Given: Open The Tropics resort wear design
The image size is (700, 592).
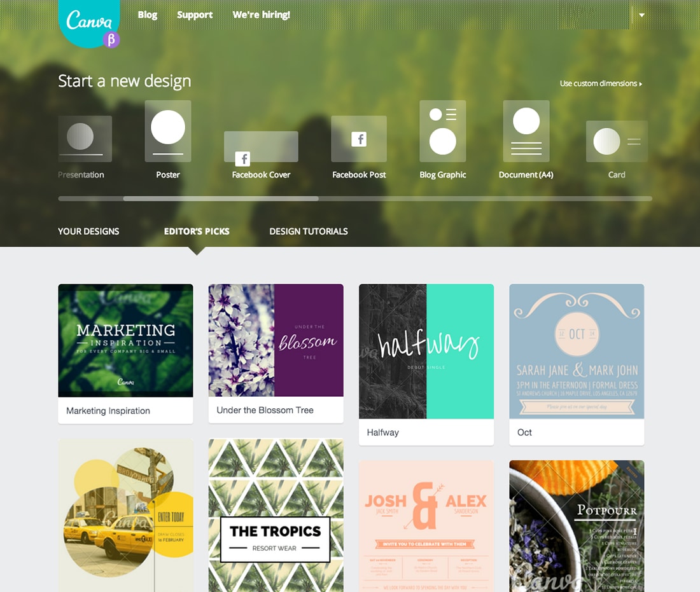Looking at the screenshot, I should (276, 515).
